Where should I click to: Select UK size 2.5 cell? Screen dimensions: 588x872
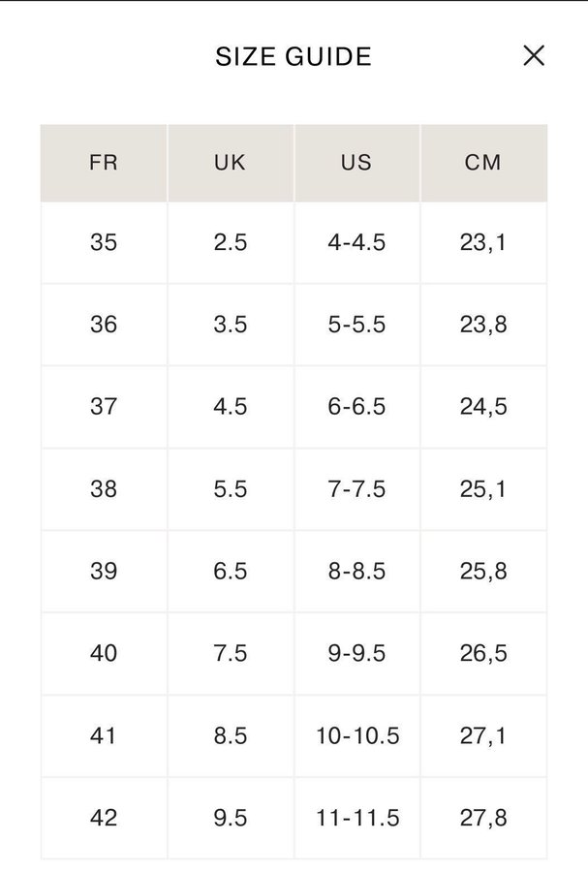point(231,242)
